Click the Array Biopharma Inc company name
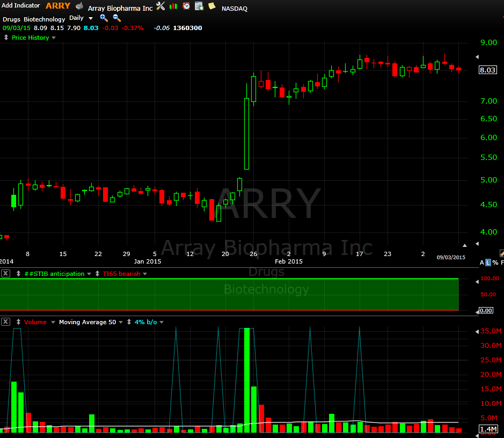 click(x=120, y=9)
